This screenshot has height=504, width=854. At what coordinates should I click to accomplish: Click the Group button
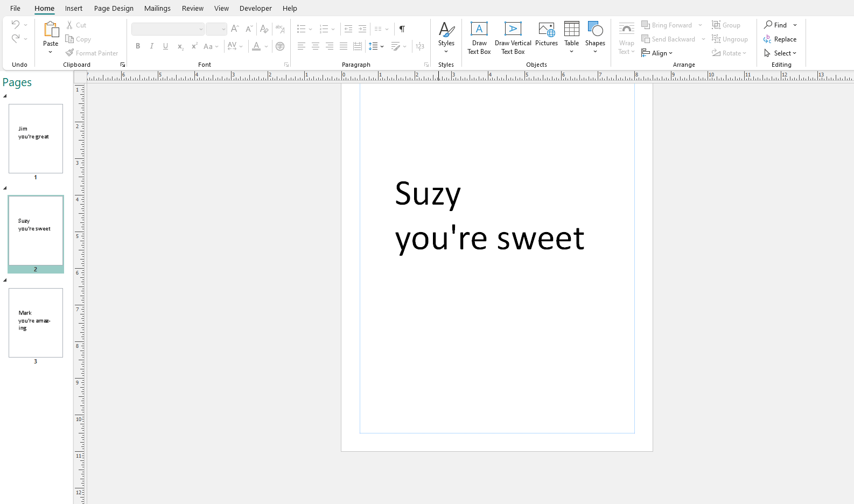click(726, 25)
